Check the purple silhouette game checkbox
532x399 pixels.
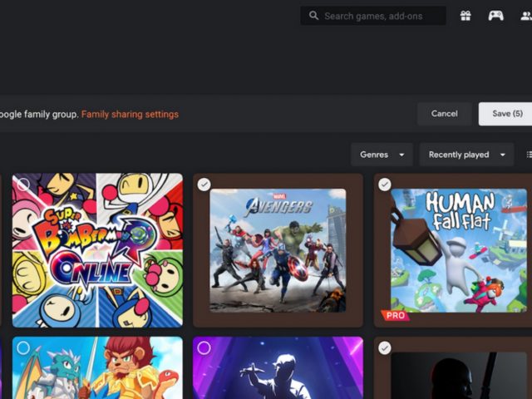coord(204,347)
